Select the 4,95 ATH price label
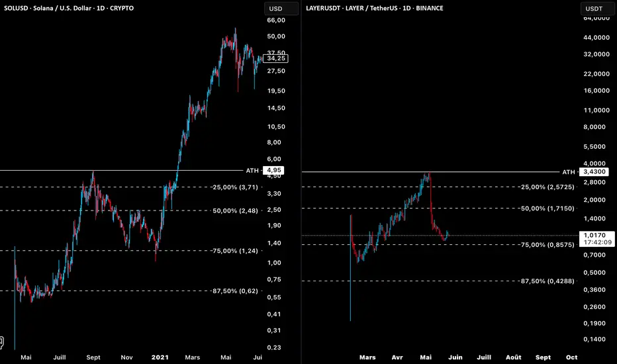617x364 pixels. pyautogui.click(x=273, y=170)
